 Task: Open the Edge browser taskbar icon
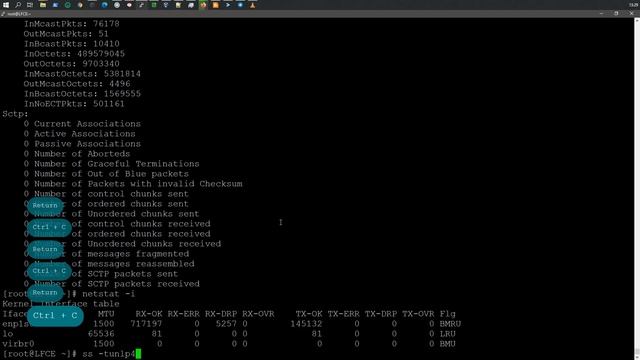(x=104, y=5)
